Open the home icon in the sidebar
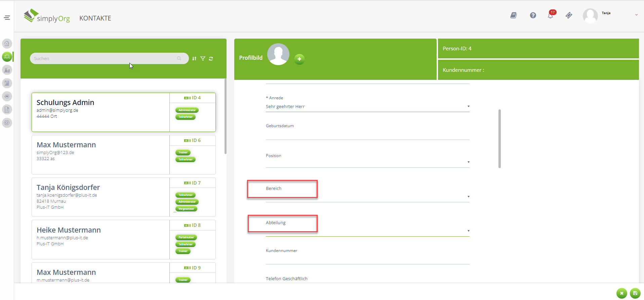The height and width of the screenshot is (300, 644). coord(7,44)
